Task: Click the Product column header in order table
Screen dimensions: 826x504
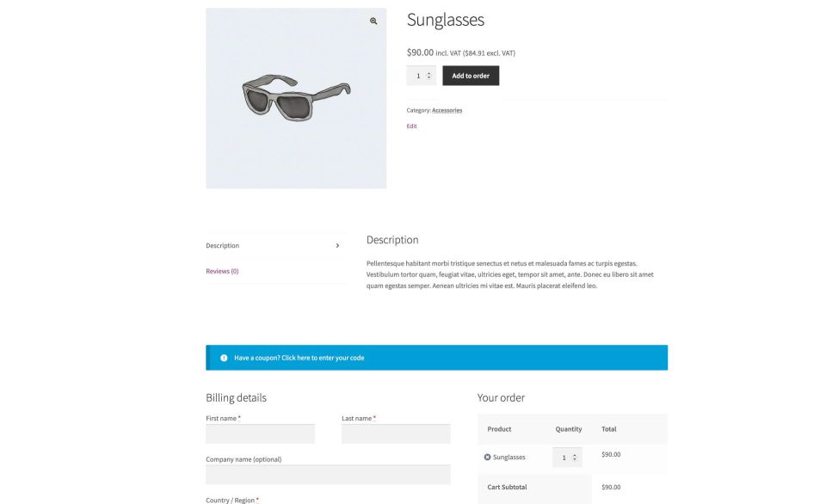Action: coord(499,429)
